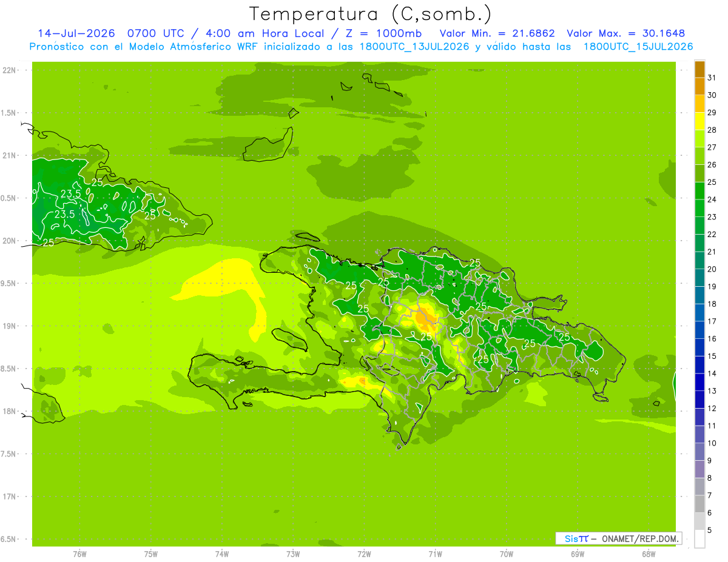Click the 22N latitude axis label

9,70
